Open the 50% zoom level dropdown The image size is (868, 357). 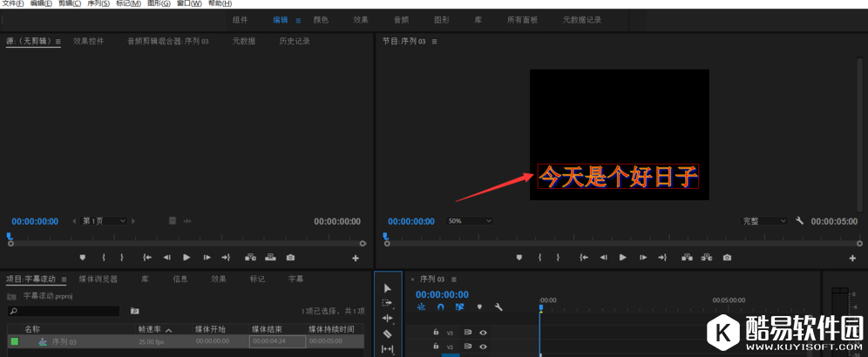(471, 221)
